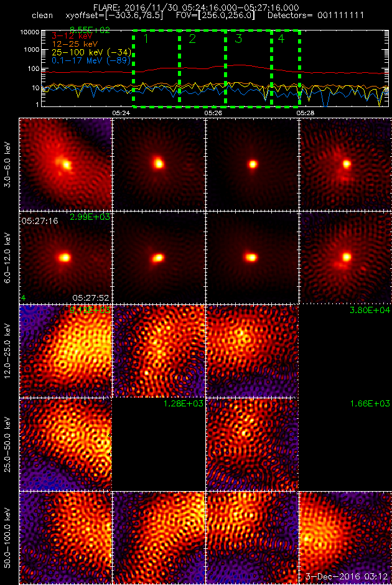Select the 3.0-6.0 keV image for interval 1

65,164
